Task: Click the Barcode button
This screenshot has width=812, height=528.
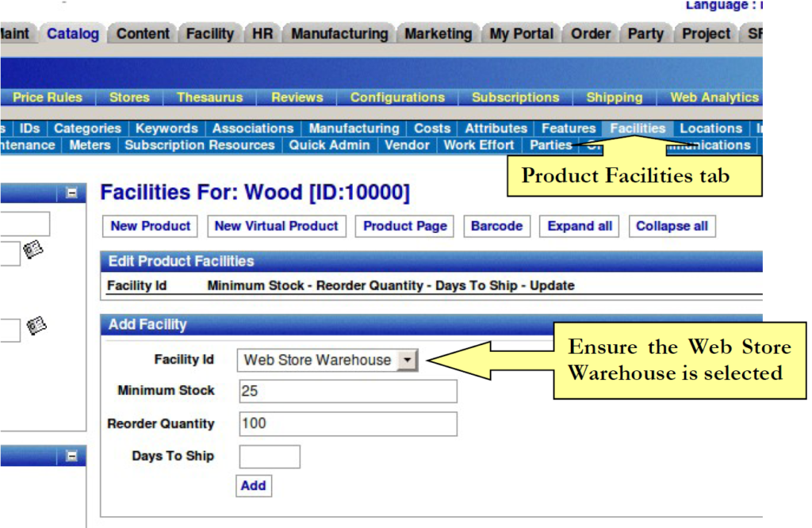Action: point(496,226)
